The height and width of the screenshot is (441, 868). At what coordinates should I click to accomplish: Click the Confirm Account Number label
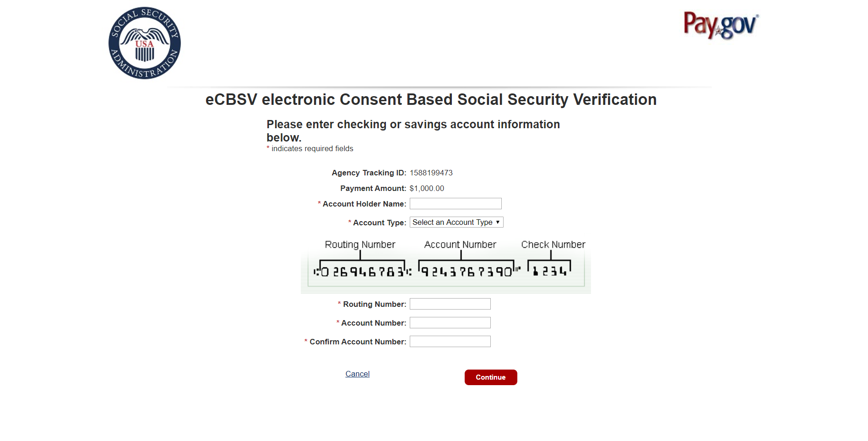point(358,342)
